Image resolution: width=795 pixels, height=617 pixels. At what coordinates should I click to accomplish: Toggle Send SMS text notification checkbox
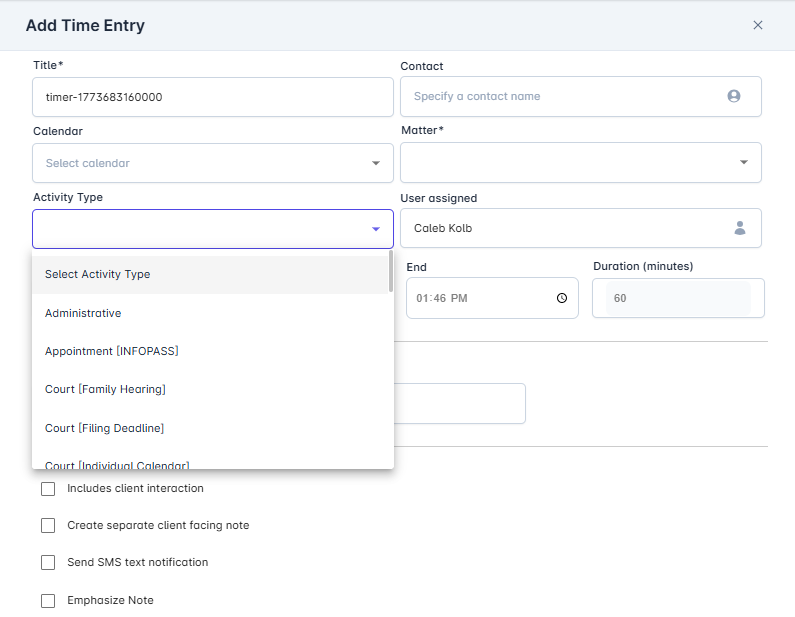coord(48,562)
